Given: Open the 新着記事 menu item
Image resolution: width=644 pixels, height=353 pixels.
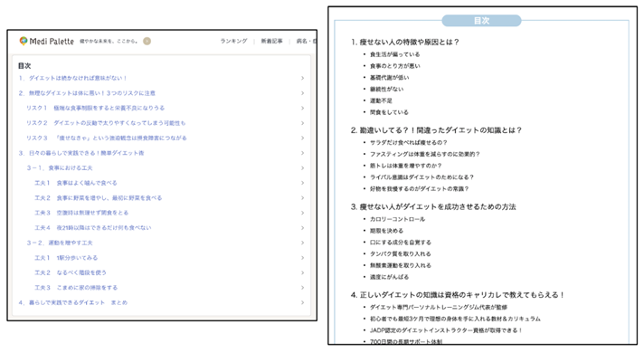Looking at the screenshot, I should (272, 41).
